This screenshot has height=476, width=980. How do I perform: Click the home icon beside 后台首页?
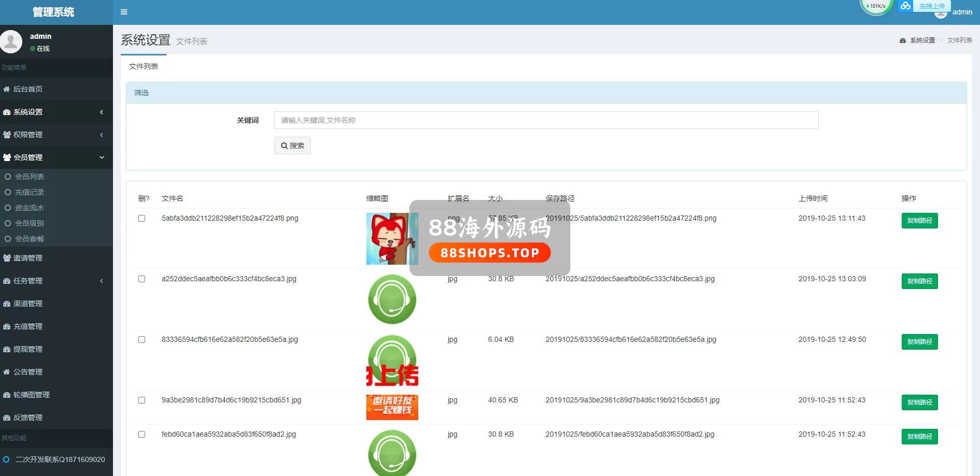(7, 89)
